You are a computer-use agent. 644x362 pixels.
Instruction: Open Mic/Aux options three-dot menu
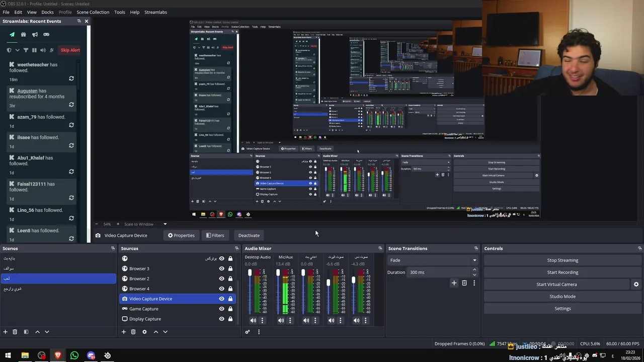tap(290, 320)
